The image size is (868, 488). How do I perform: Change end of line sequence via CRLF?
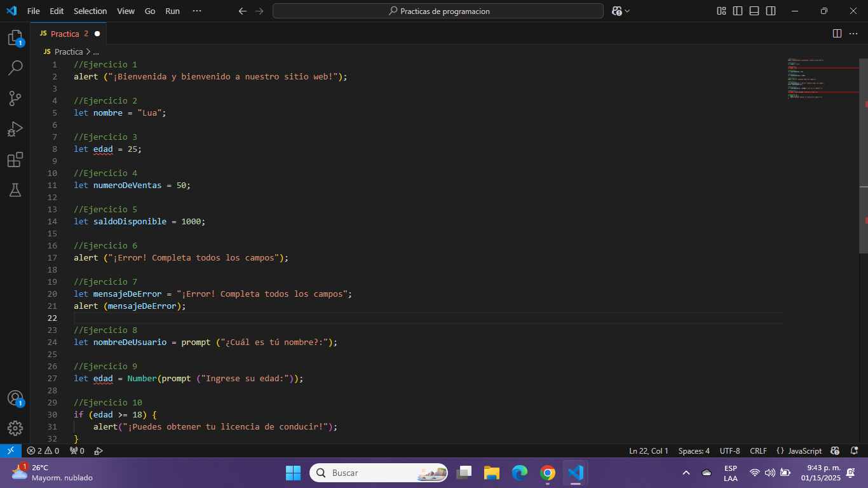click(758, 451)
